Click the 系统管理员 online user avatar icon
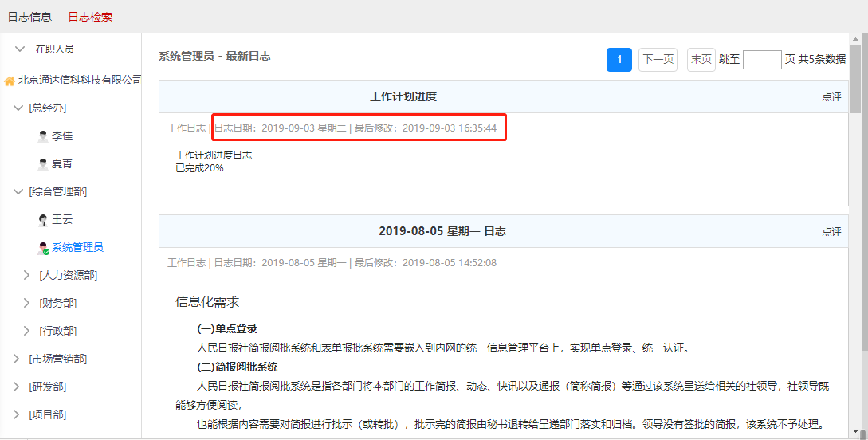This screenshot has height=440, width=868. pos(43,248)
